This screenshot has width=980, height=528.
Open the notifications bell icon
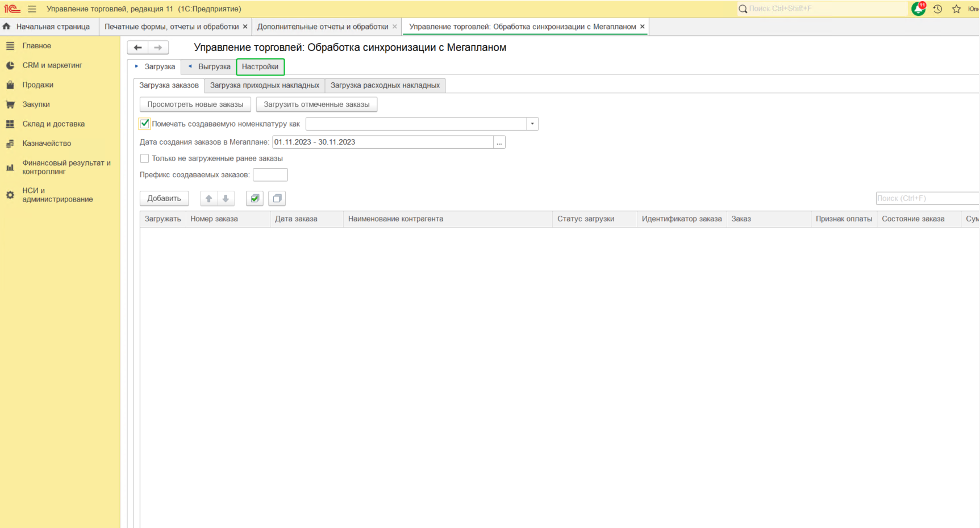pyautogui.click(x=918, y=9)
